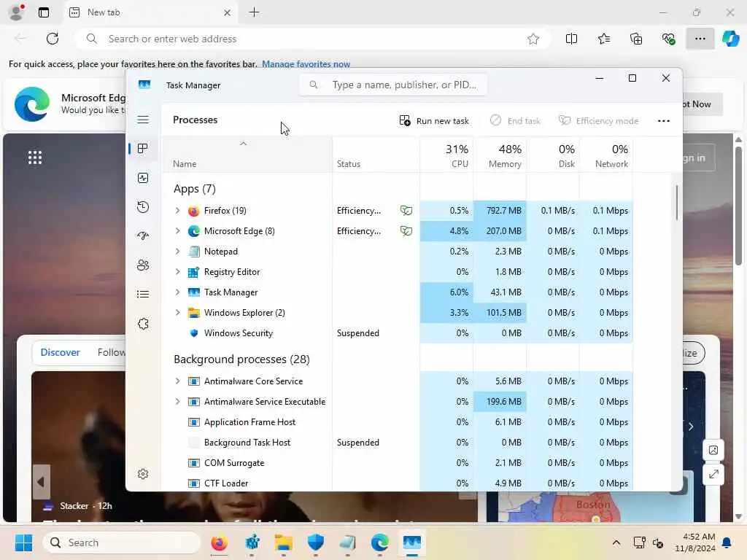The height and width of the screenshot is (560, 747).
Task: Click expand icon on Edge news page
Action: 713,474
